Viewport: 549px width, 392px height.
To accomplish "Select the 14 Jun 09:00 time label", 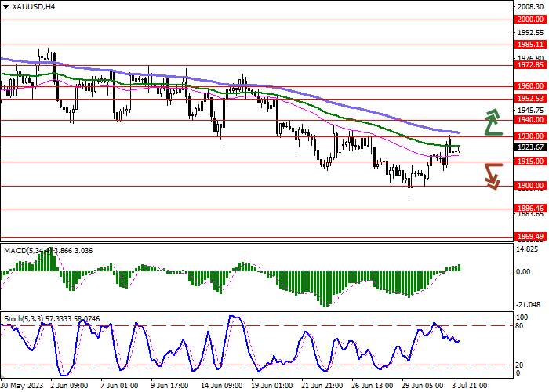I will 222,386.
